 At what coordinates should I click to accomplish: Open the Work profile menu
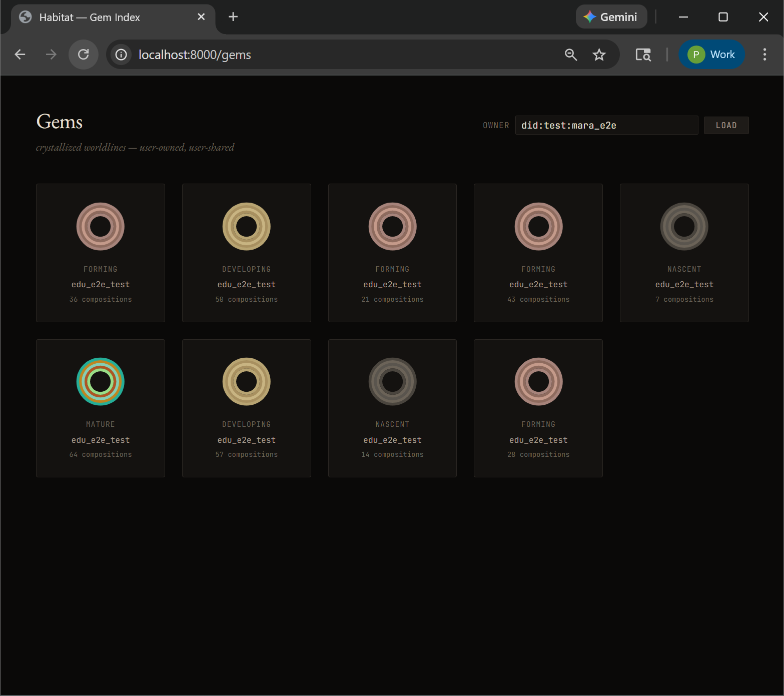point(711,55)
